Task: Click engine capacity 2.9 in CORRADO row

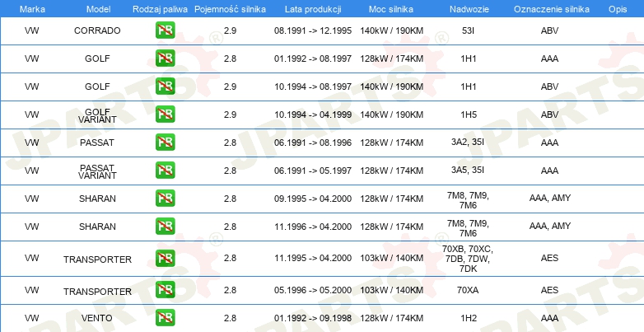Action: [230, 30]
